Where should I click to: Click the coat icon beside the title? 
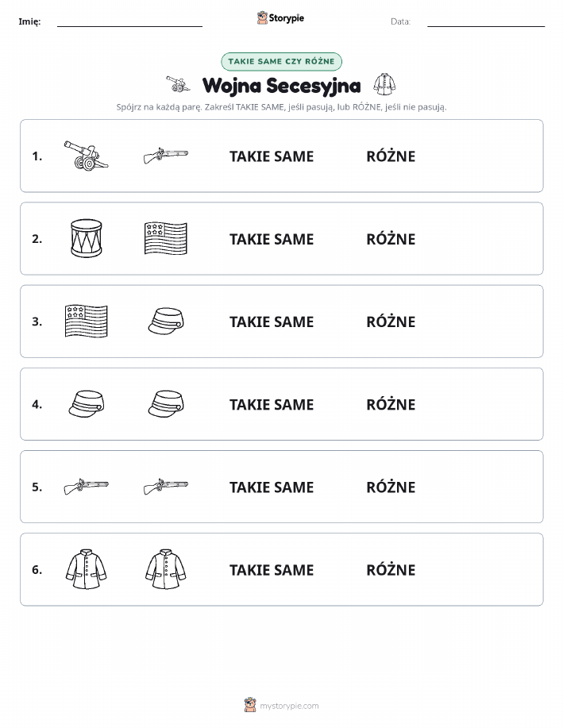(384, 84)
